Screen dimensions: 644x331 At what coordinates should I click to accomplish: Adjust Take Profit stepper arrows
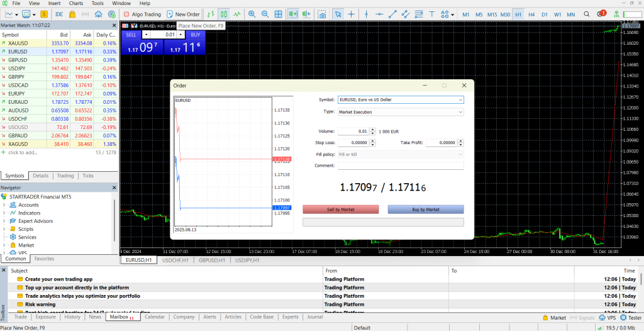coord(461,143)
